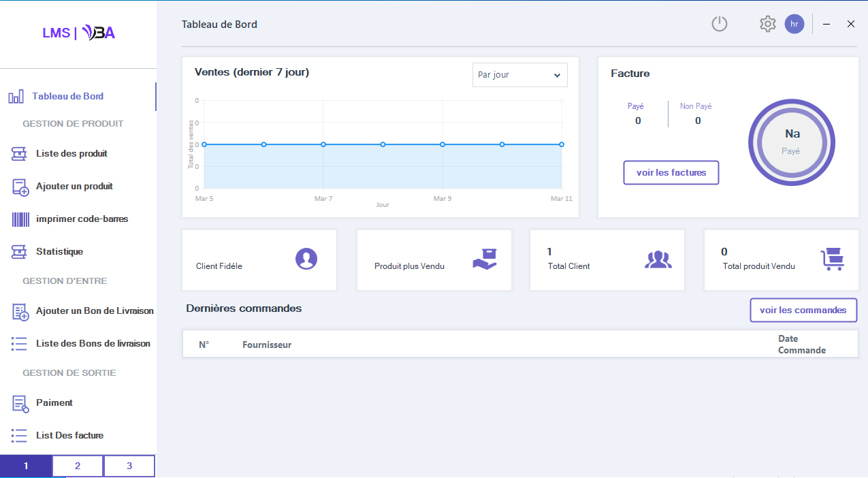Go to Statistique in sidebar
This screenshot has width=868, height=478.
59,252
